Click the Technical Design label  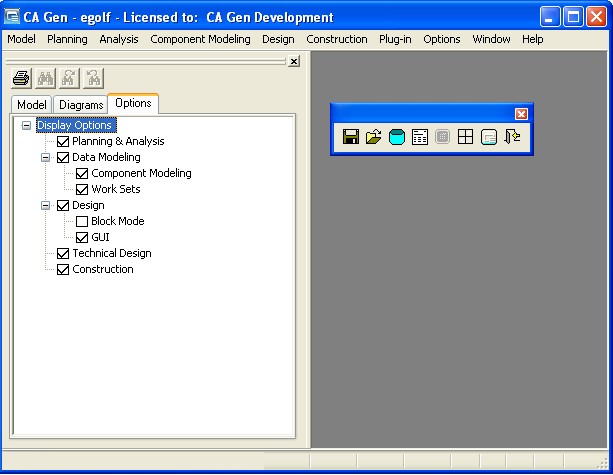[x=112, y=253]
